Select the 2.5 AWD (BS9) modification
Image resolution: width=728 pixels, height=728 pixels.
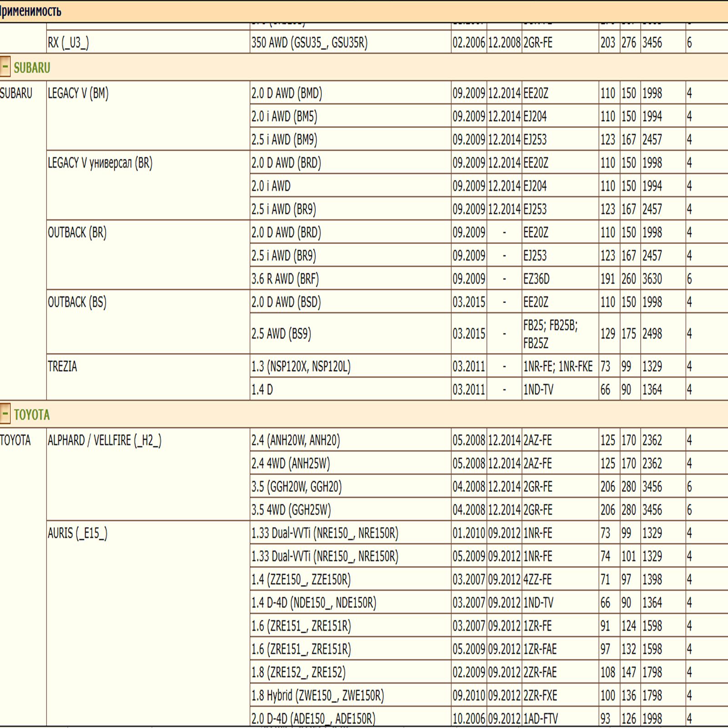click(x=281, y=334)
